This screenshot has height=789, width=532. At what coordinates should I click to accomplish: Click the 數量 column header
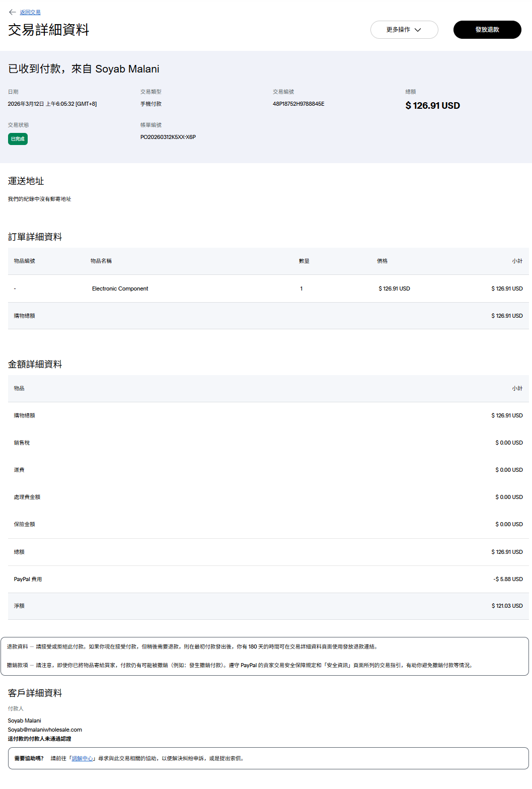click(304, 261)
